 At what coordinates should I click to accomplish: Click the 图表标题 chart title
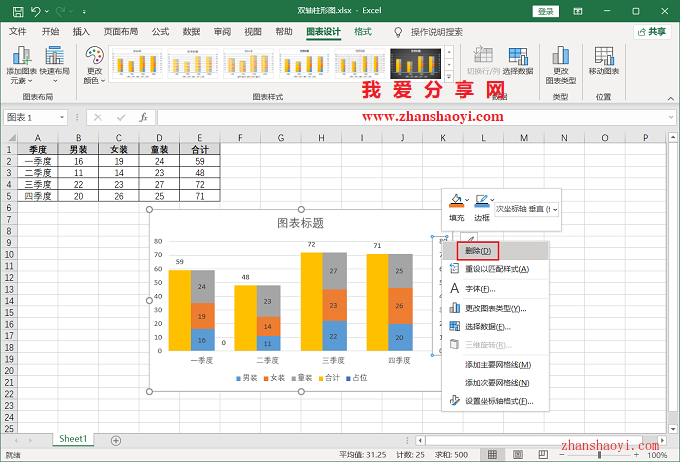point(301,223)
